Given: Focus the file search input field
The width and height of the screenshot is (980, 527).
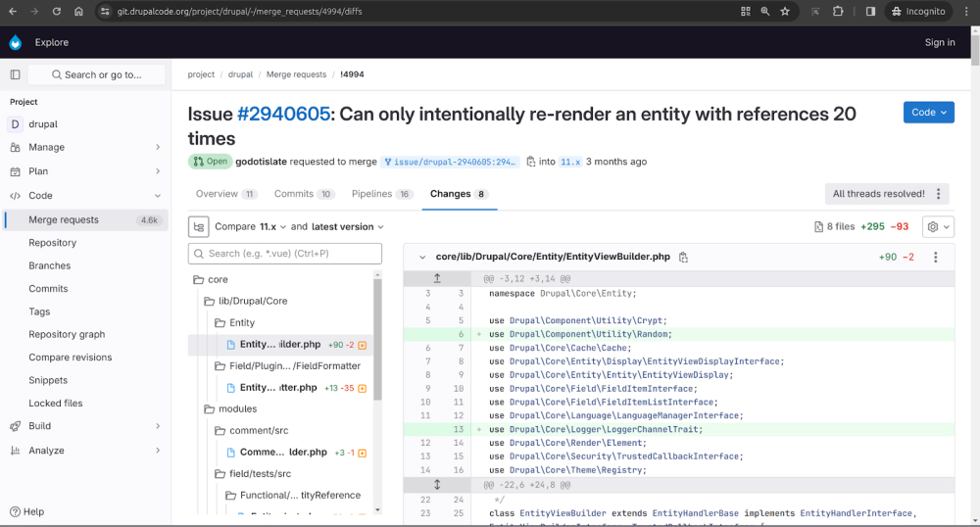Looking at the screenshot, I should tap(285, 254).
